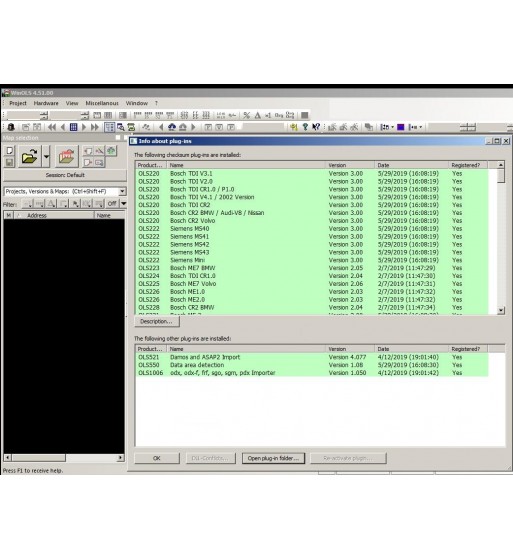The width and height of the screenshot is (513, 559).
Task: Click the DLL-Conflicts button
Action: [211, 458]
